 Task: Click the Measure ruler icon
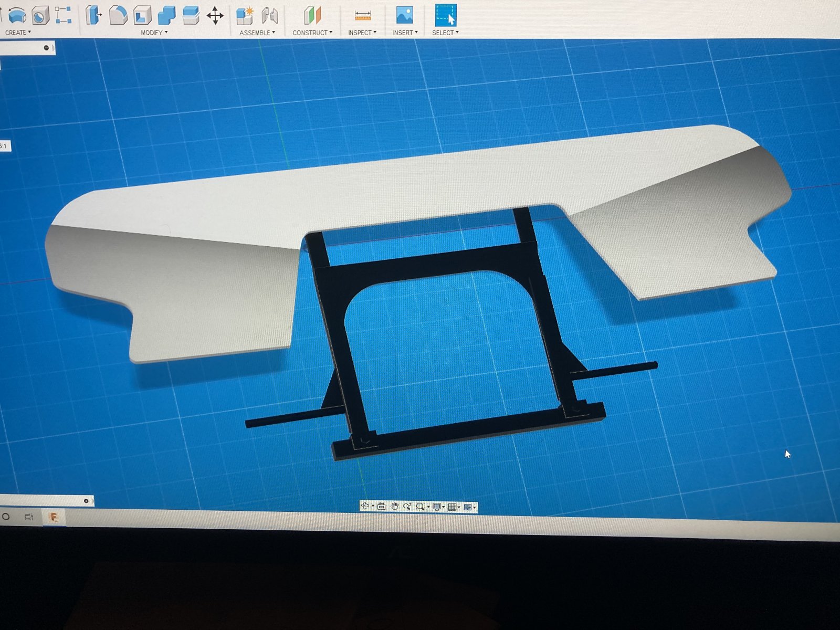[x=362, y=16]
